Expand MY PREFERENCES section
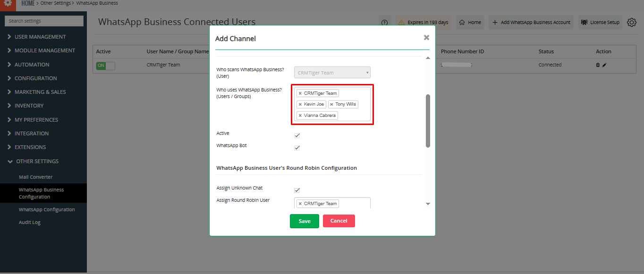This screenshot has height=274, width=644. [x=33, y=120]
